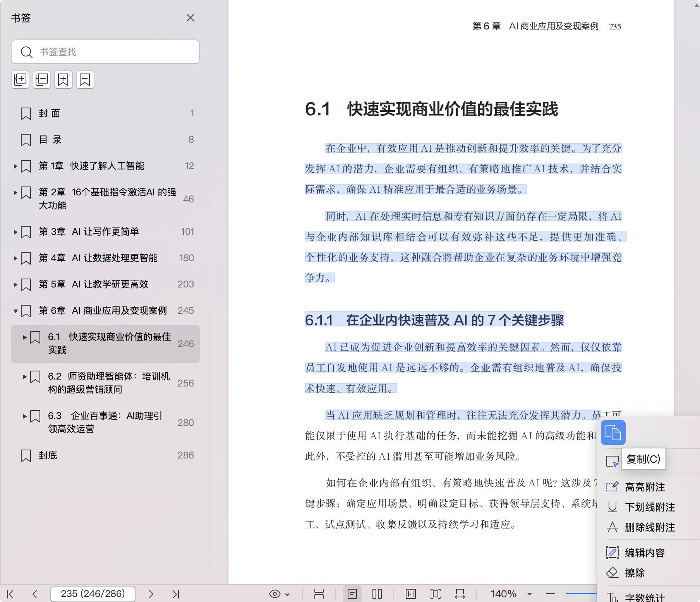The height and width of the screenshot is (602, 700).
Task: Add a new bookmark icon
Action: pos(63,80)
